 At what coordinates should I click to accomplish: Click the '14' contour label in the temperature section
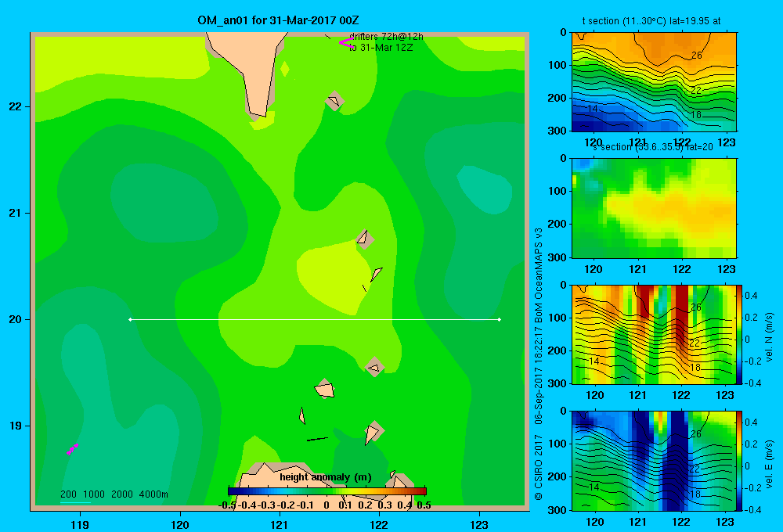(x=592, y=109)
